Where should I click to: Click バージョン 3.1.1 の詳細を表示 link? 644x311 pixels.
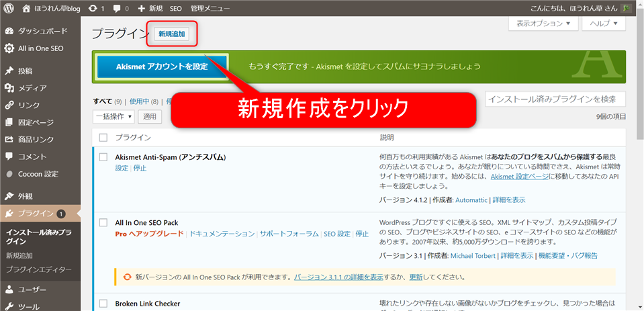tap(339, 277)
